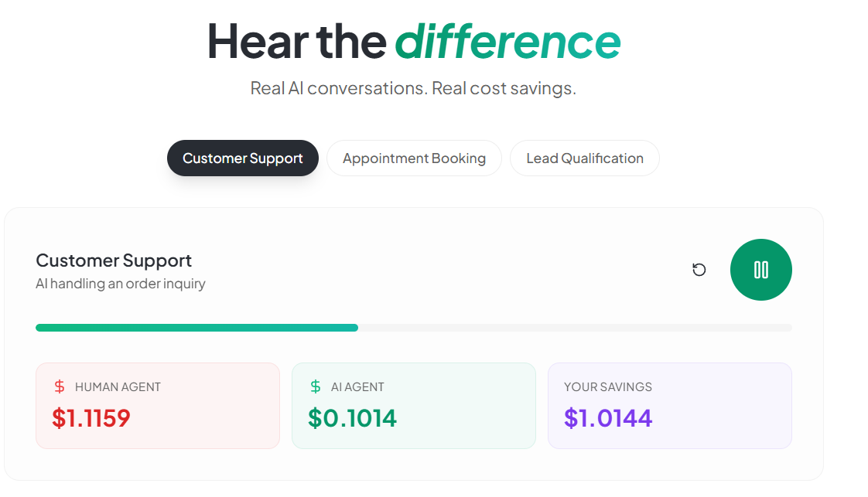Click the green italic word "difference"

coord(508,41)
